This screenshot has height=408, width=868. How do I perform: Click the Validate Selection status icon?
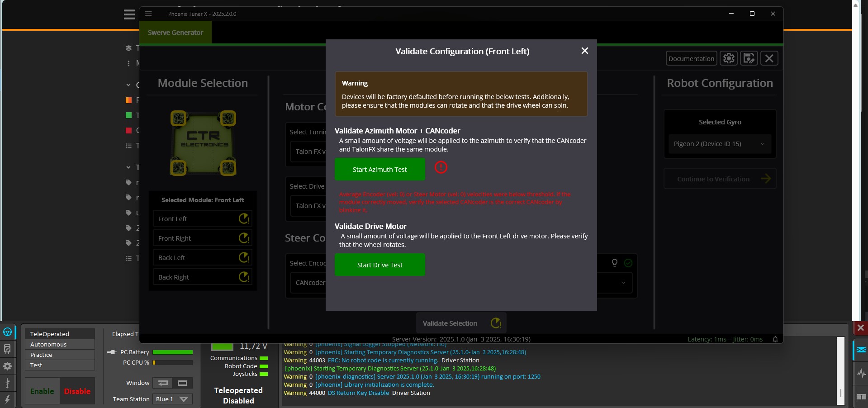[x=496, y=323]
